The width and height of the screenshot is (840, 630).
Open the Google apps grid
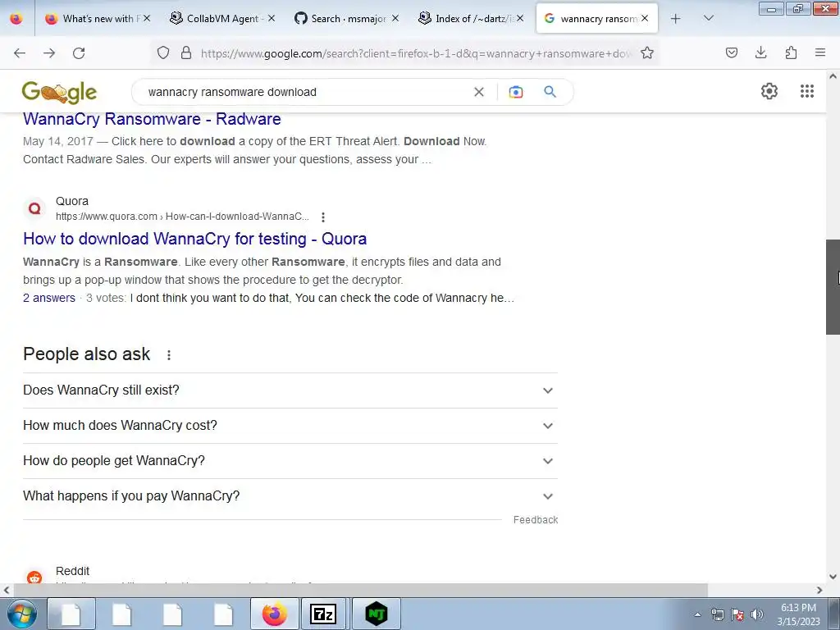click(x=807, y=91)
